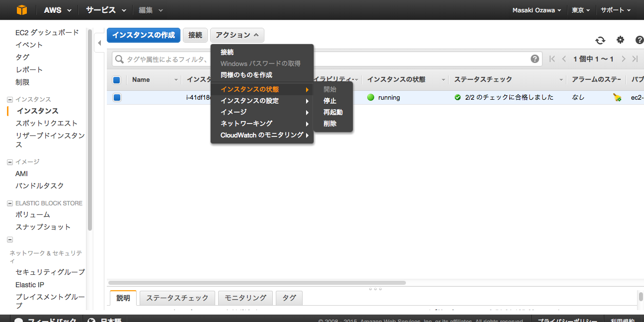The image size is (644, 322).
Task: Toggle the select-all checkbox in the header
Action: 117,80
